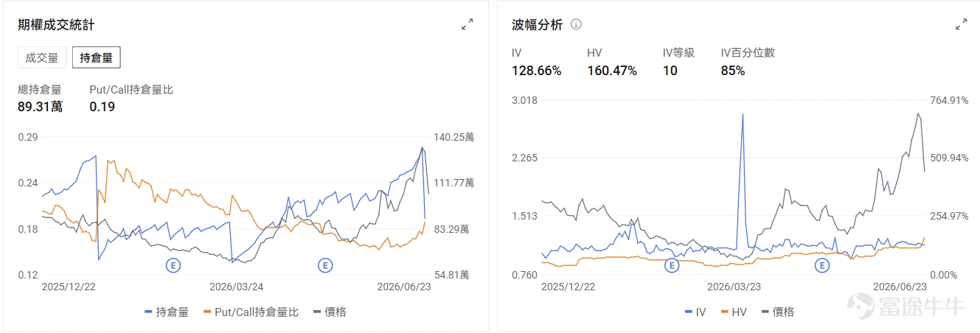The width and height of the screenshot is (980, 333).
Task: Click the second E earnings marker in left chart
Action: click(x=324, y=264)
